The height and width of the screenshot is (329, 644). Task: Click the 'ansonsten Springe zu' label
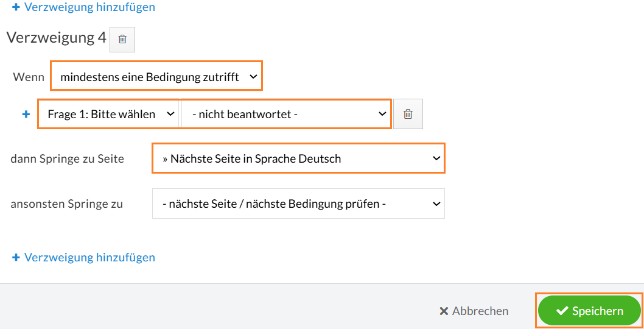(x=66, y=203)
